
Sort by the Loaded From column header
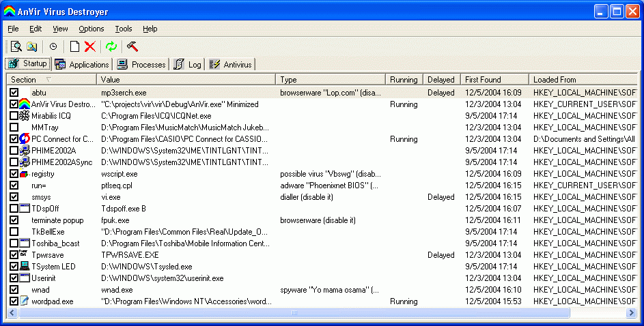(583, 80)
